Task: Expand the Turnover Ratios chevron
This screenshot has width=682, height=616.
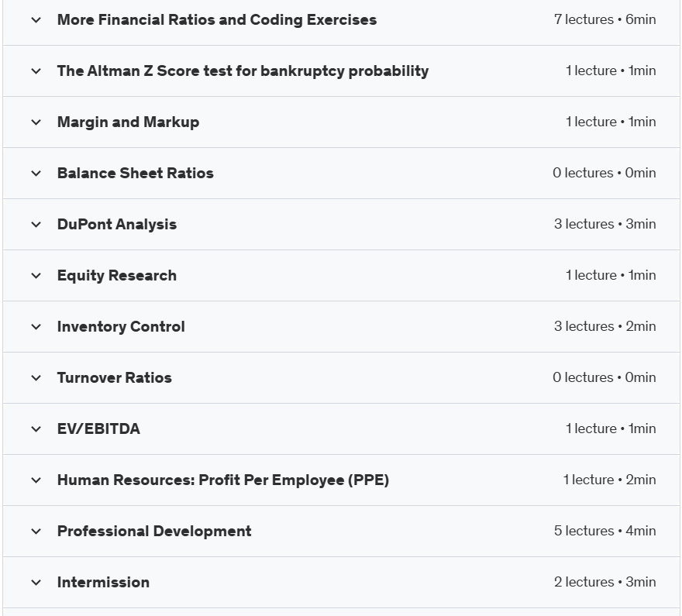Action: click(x=36, y=378)
